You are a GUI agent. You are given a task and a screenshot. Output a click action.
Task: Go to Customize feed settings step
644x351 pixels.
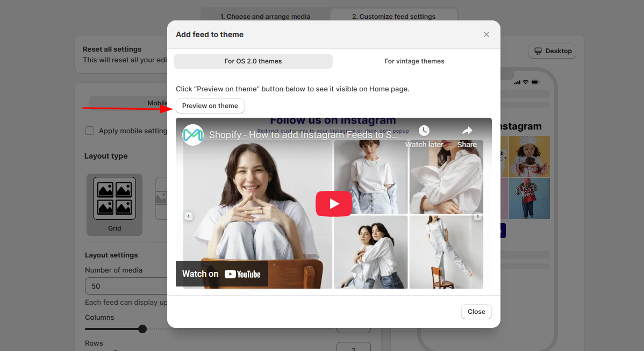(x=393, y=17)
